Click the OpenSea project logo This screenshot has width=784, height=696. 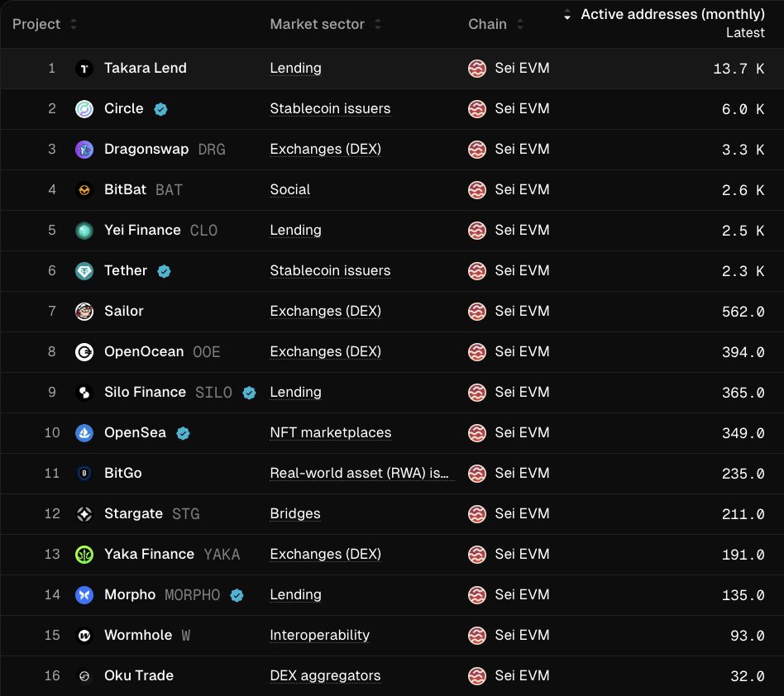tap(84, 432)
